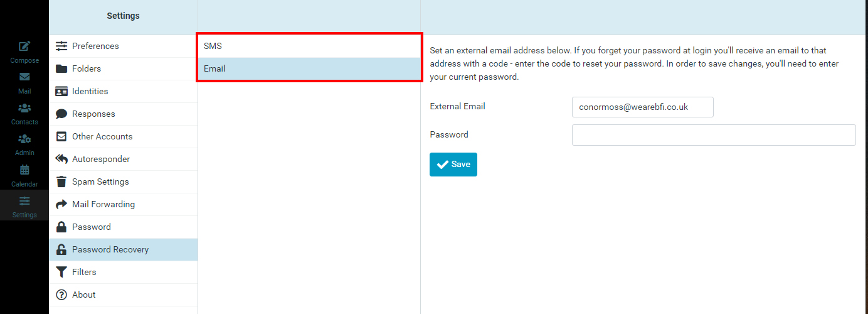Focus the Password input field
The image size is (868, 314).
[713, 135]
